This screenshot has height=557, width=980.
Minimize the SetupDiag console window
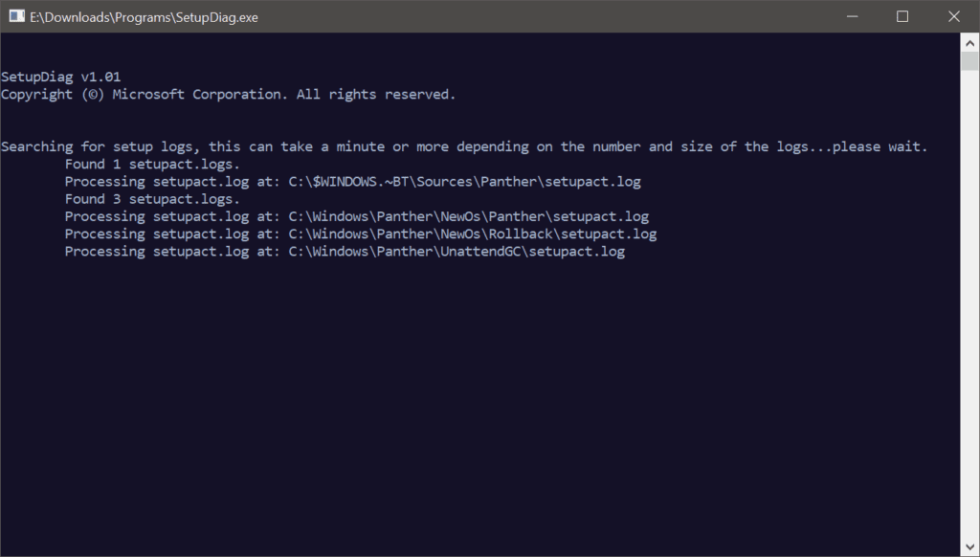[852, 16]
